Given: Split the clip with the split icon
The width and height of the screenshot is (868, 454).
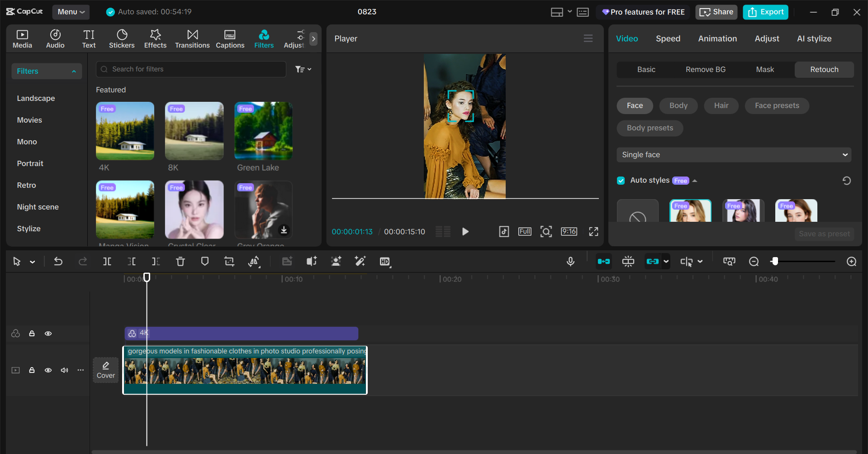Looking at the screenshot, I should click(107, 261).
